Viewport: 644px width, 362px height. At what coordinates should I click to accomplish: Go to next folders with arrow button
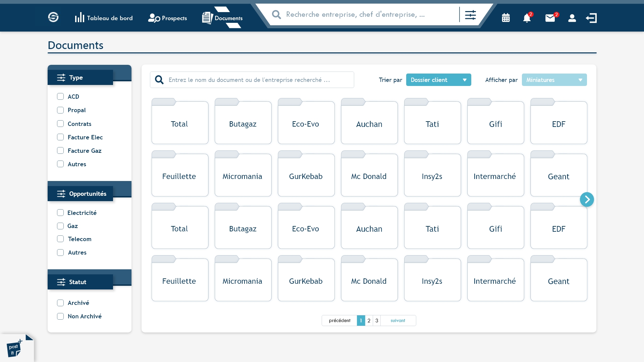click(587, 199)
